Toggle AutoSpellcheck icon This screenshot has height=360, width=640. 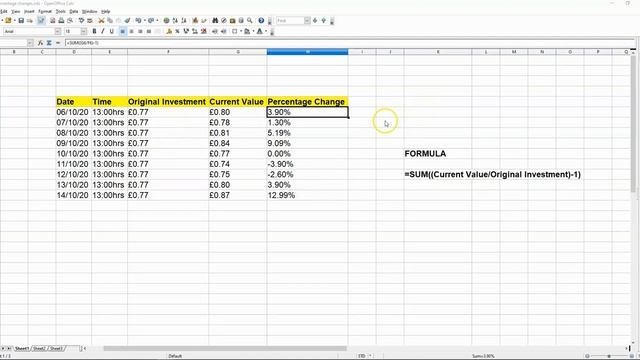tap(90, 20)
